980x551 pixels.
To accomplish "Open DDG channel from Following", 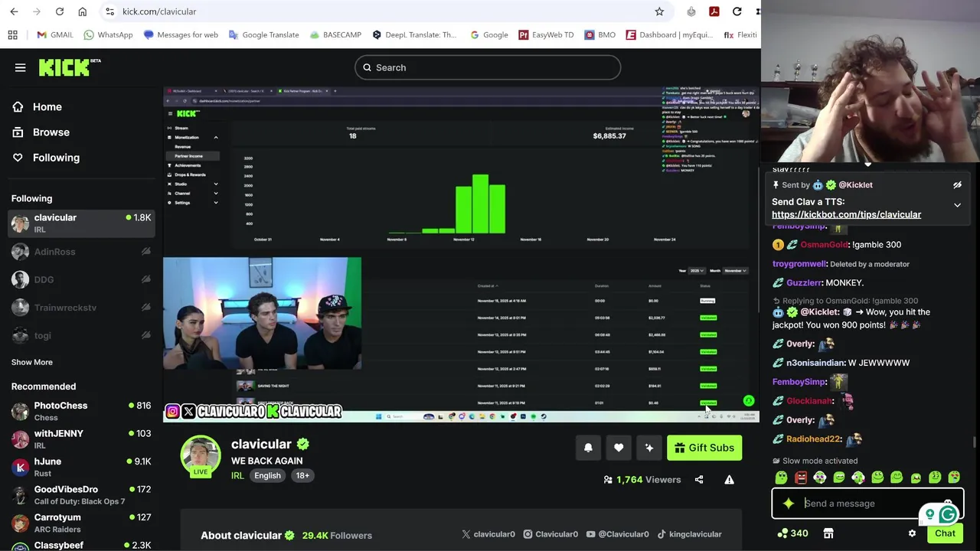I will [81, 279].
